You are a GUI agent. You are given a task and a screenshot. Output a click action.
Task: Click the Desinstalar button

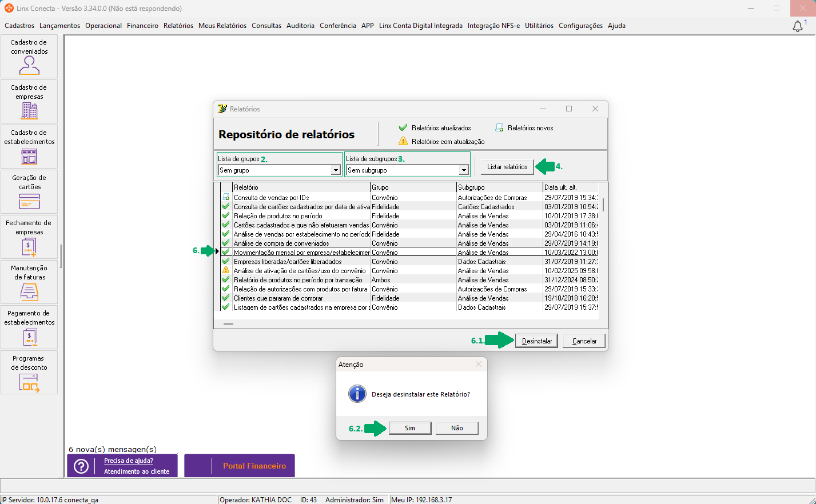tap(537, 341)
